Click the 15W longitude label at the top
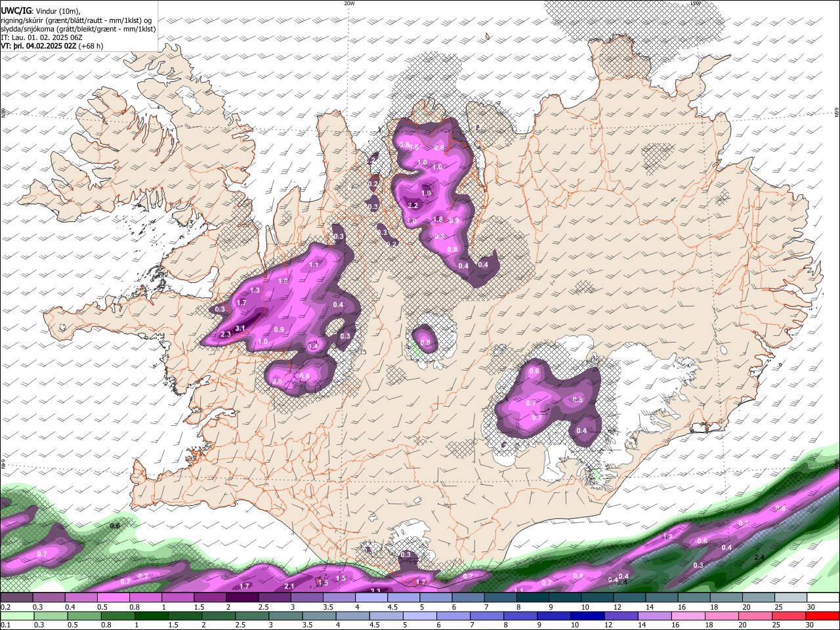This screenshot has height=630, width=840. 695,3
